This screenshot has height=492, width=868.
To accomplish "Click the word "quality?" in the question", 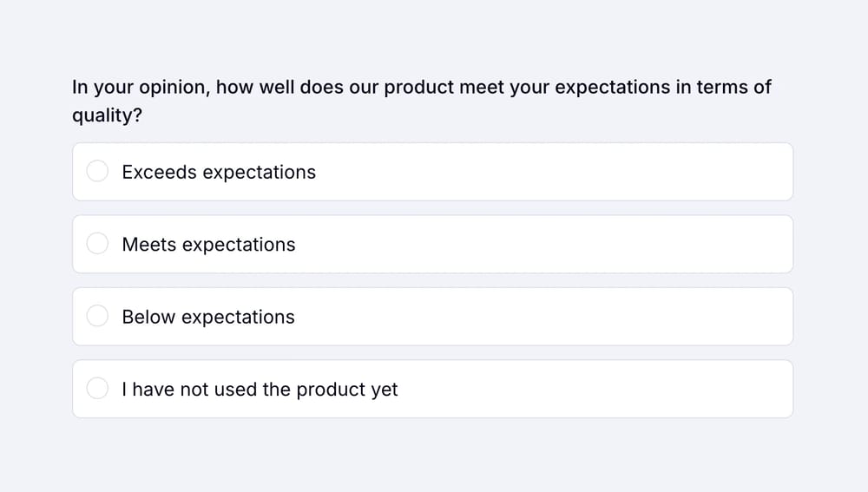I will [x=107, y=115].
